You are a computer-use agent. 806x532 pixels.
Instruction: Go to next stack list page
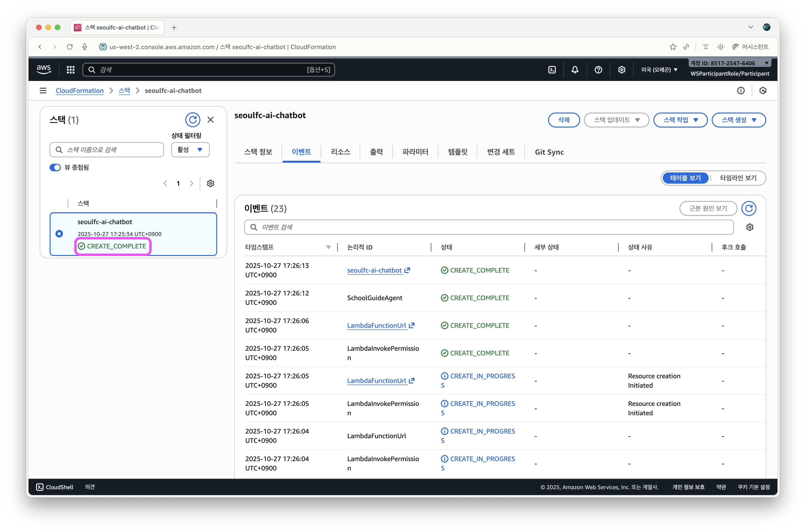(191, 184)
